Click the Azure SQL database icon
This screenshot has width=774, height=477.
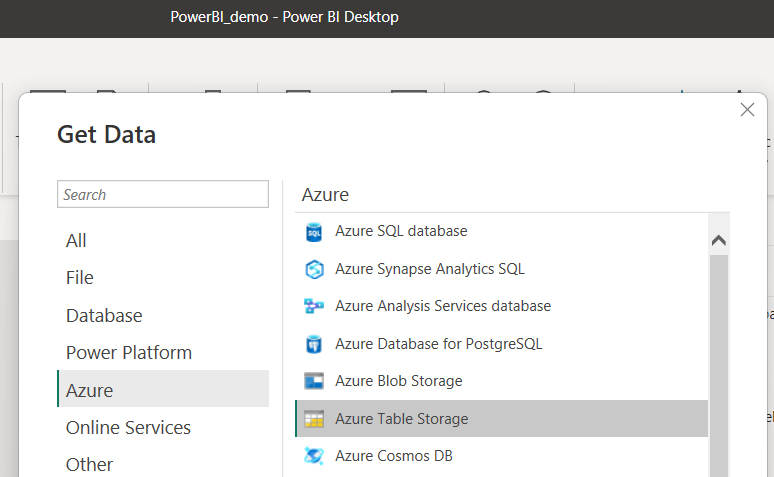pos(314,232)
